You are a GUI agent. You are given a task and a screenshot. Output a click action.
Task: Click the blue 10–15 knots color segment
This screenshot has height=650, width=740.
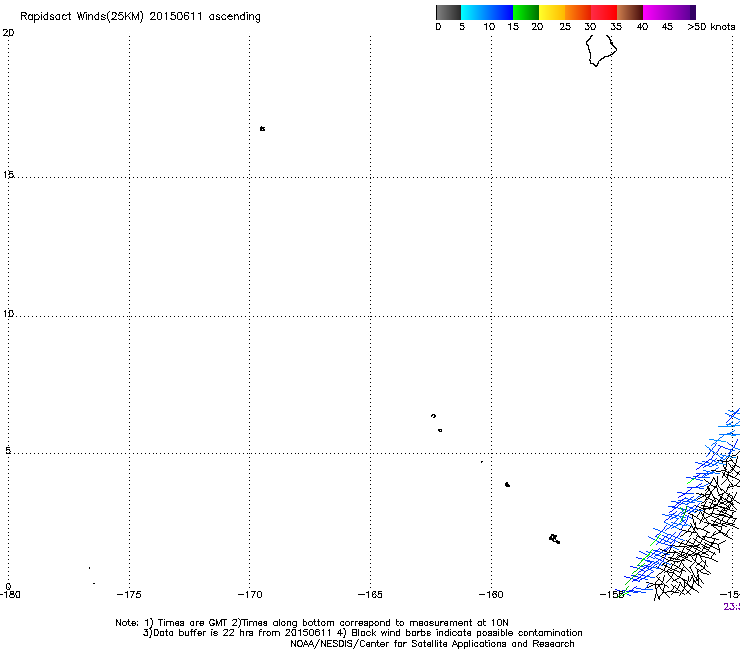[x=500, y=12]
